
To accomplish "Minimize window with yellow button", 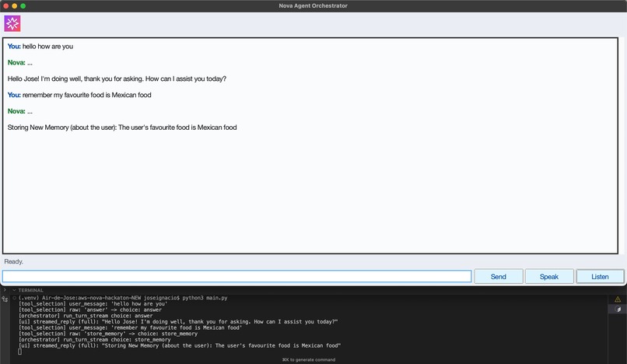I will pos(15,6).
